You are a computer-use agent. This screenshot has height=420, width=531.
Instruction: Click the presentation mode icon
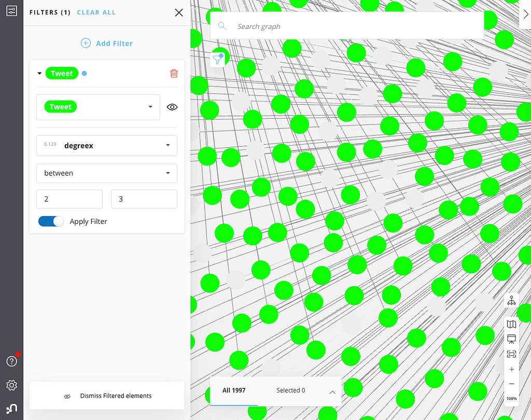point(511,339)
